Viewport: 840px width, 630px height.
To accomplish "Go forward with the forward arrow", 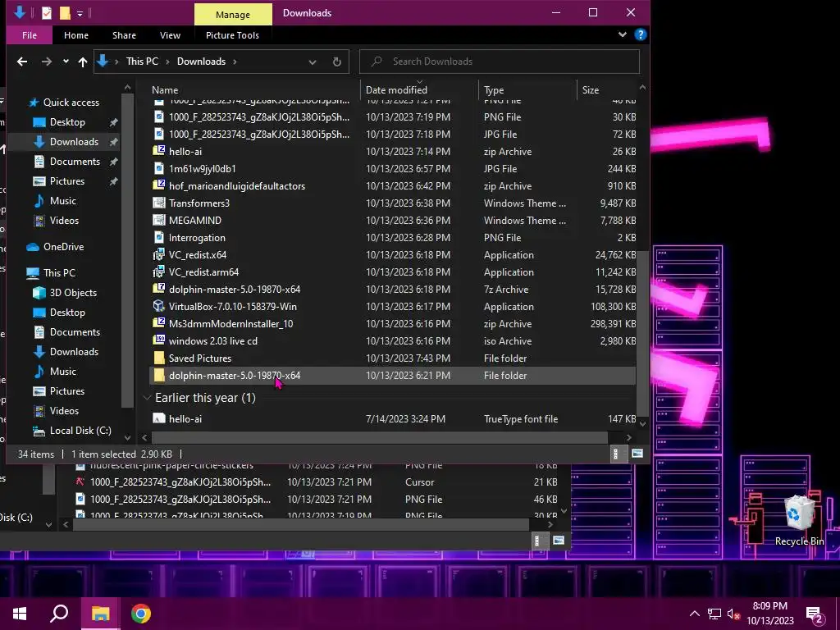I will coord(47,62).
